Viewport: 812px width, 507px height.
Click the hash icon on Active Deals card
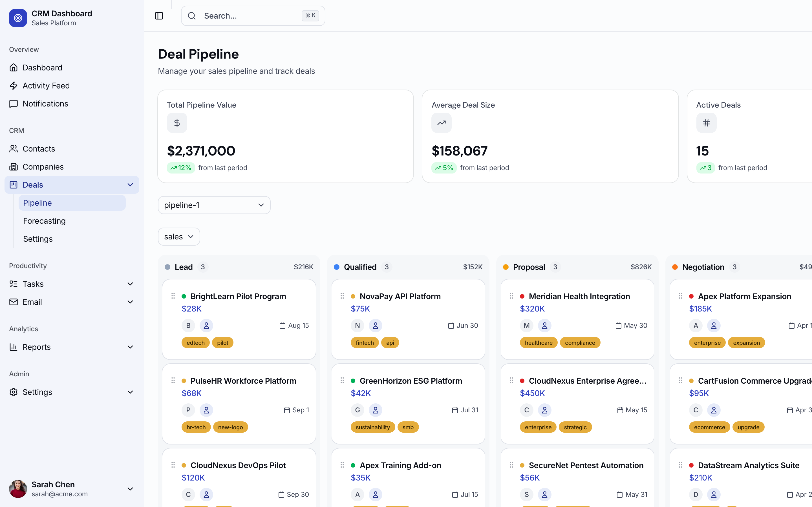[x=706, y=123]
